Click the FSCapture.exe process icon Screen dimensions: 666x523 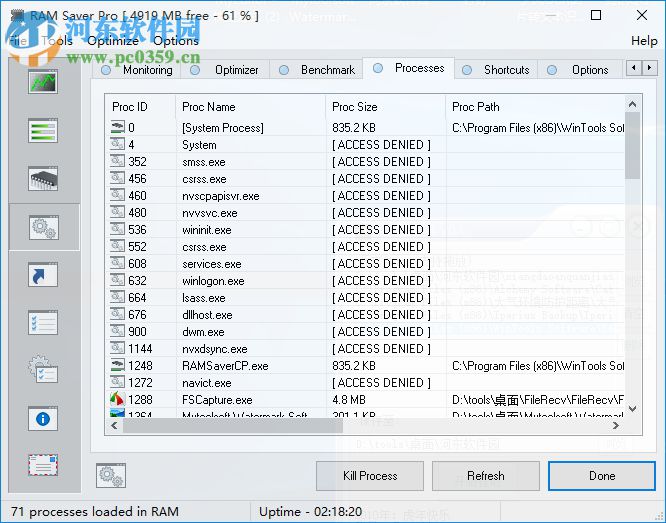click(117, 399)
